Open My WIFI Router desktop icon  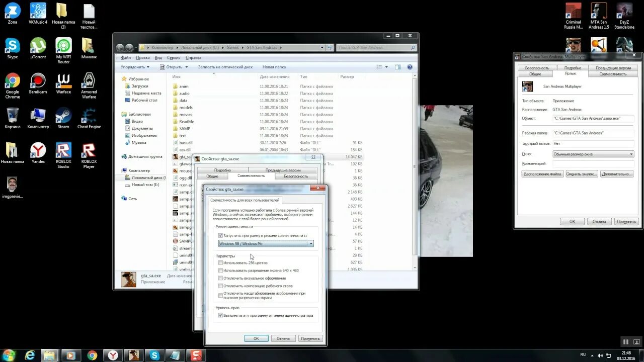click(63, 50)
